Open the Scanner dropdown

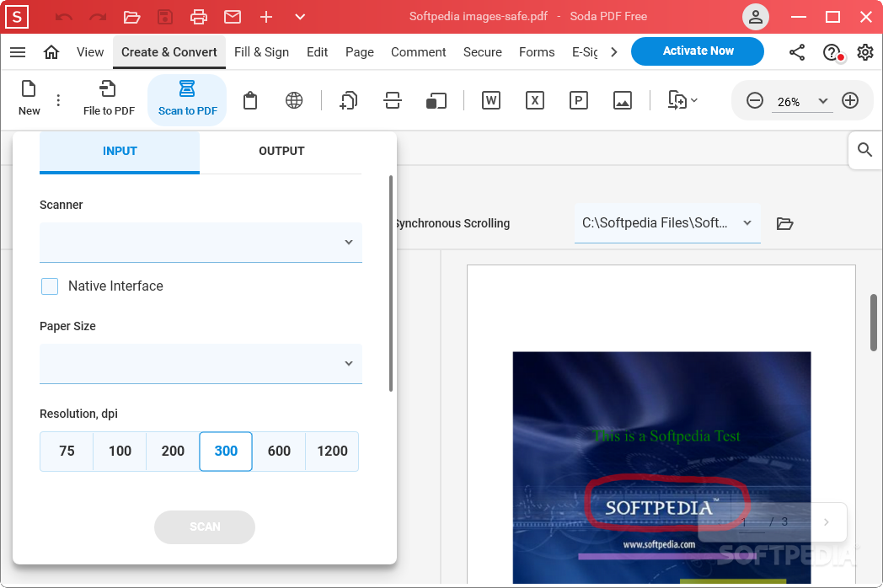(x=201, y=242)
